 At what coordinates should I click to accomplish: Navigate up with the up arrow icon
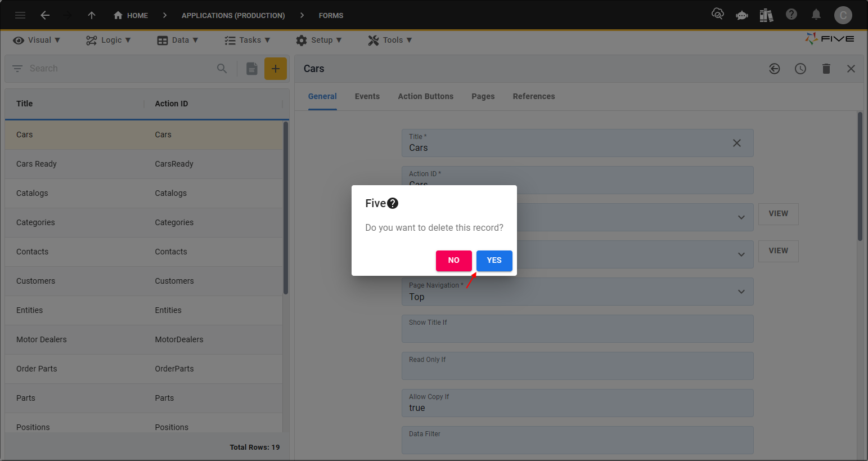92,15
